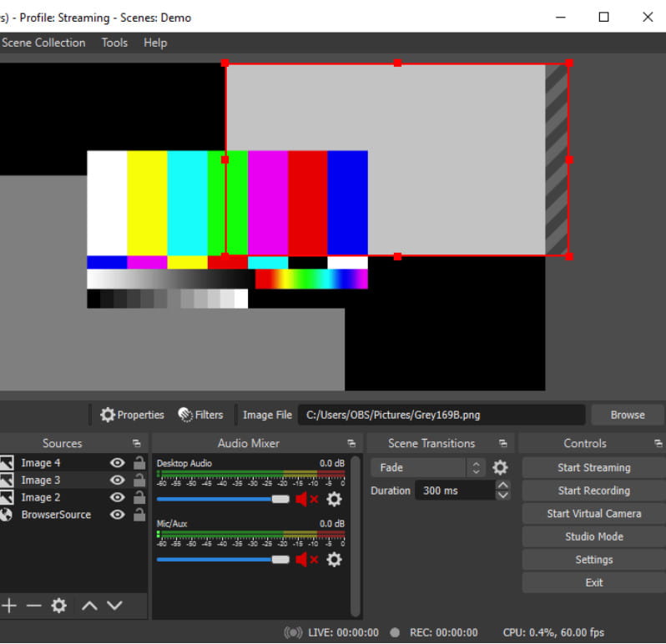Open the Filters icon in source toolbar

pos(185,415)
